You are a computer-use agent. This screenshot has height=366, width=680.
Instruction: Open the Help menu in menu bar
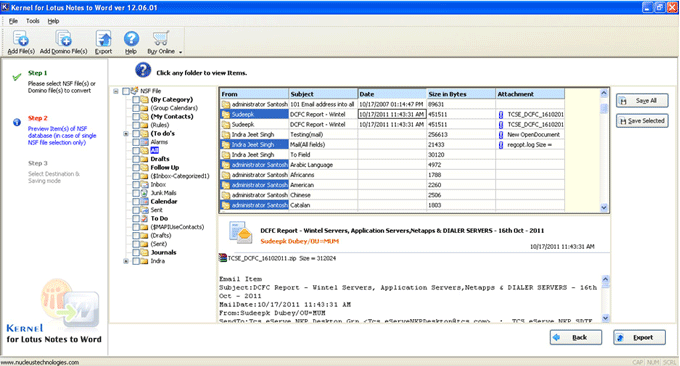(x=53, y=21)
